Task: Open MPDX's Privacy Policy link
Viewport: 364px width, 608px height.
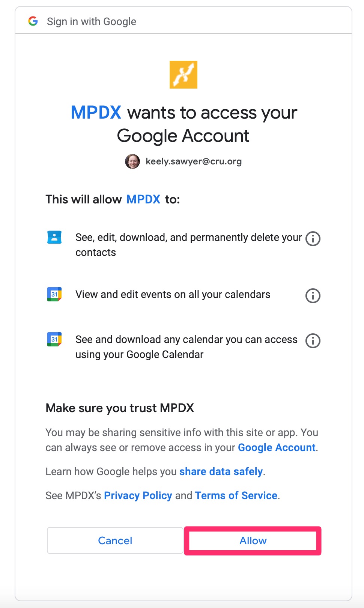Action: 138,495
